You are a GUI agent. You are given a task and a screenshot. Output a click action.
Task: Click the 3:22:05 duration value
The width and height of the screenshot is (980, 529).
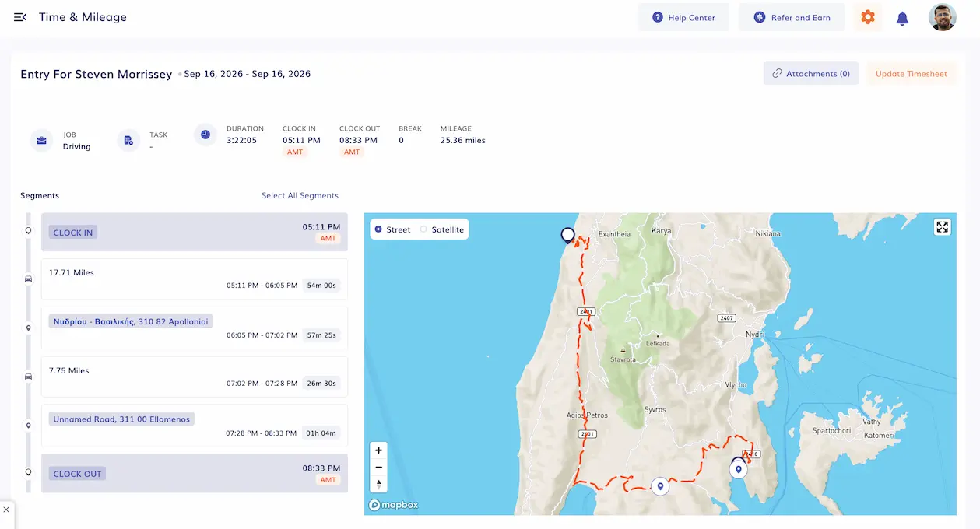tap(241, 141)
